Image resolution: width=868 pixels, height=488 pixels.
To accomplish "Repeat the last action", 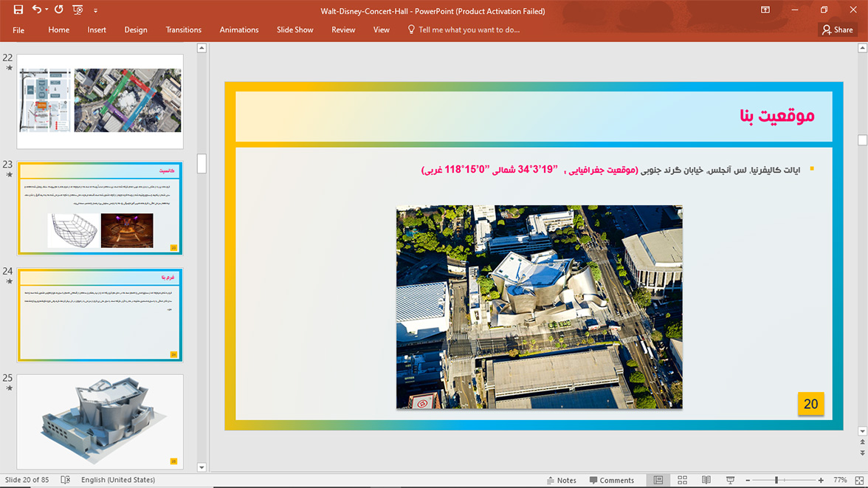I will [x=59, y=10].
